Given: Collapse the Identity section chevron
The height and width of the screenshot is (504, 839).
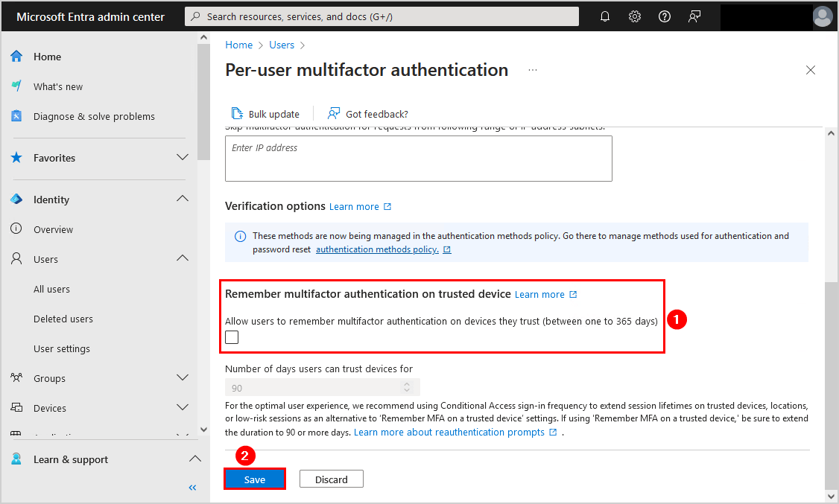Looking at the screenshot, I should [183, 198].
